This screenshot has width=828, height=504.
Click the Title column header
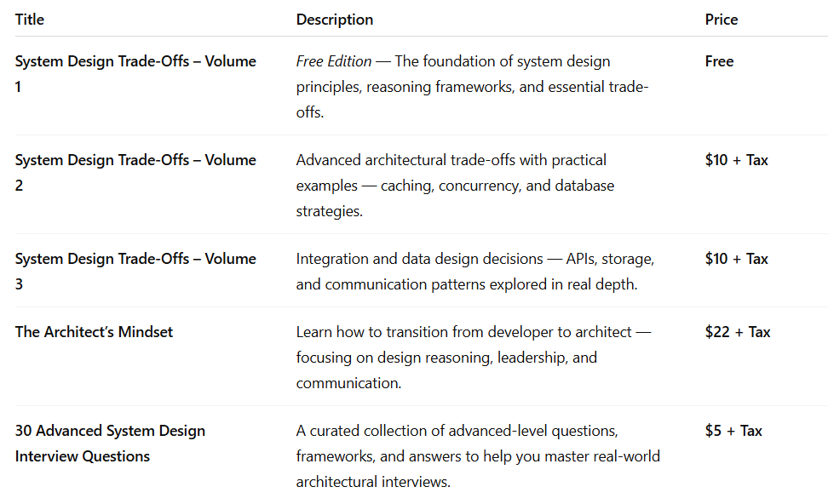[x=30, y=19]
